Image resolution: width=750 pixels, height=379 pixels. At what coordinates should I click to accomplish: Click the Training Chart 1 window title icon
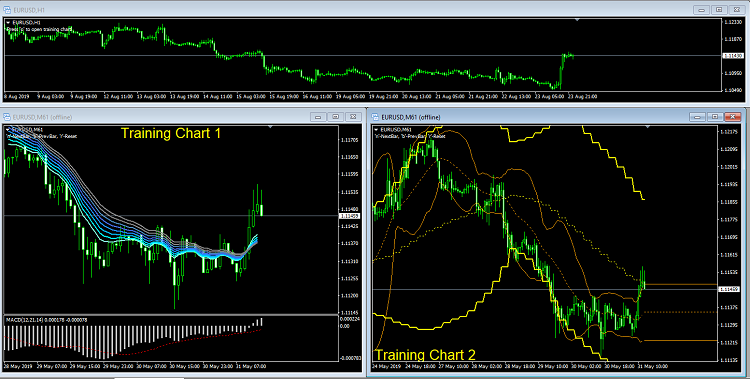[7, 117]
